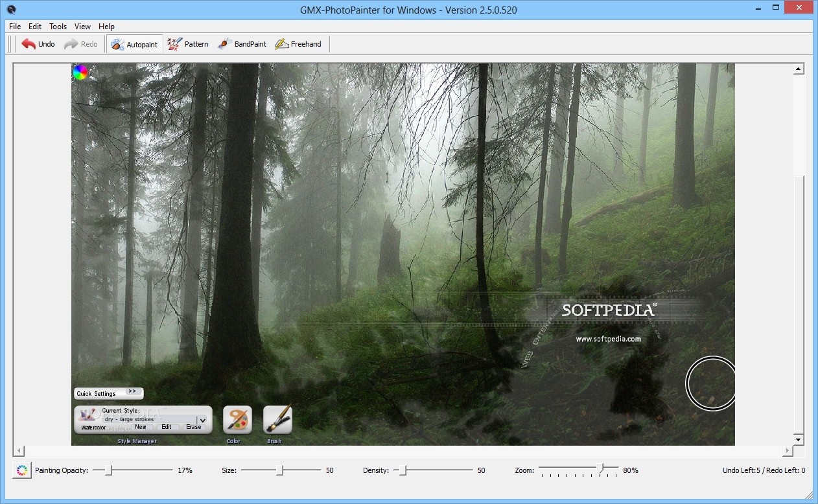Click the Watercolor style icon

pos(88,416)
